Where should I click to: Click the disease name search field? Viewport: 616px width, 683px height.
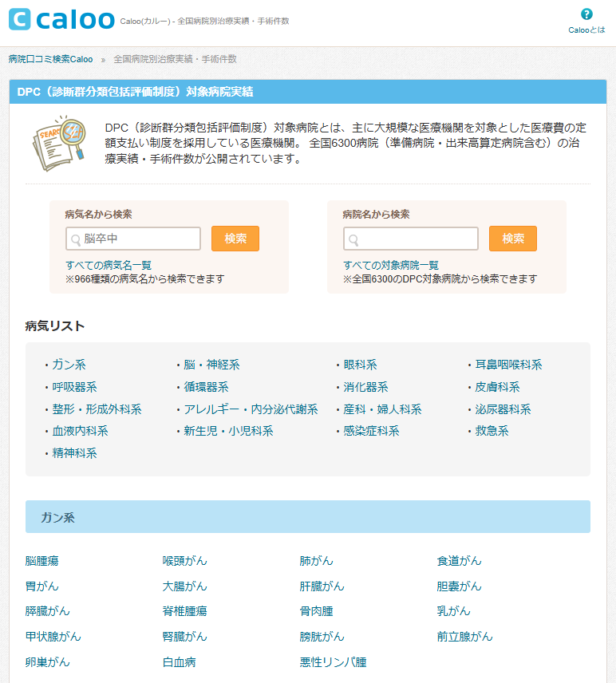coord(133,239)
